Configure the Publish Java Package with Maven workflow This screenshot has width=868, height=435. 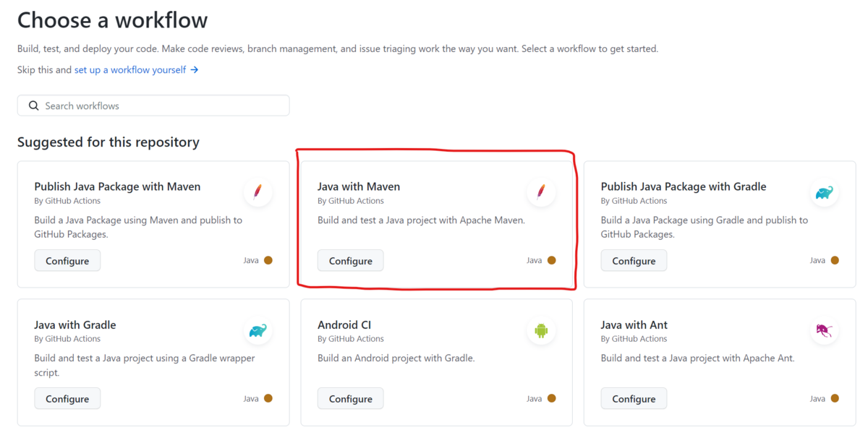67,261
